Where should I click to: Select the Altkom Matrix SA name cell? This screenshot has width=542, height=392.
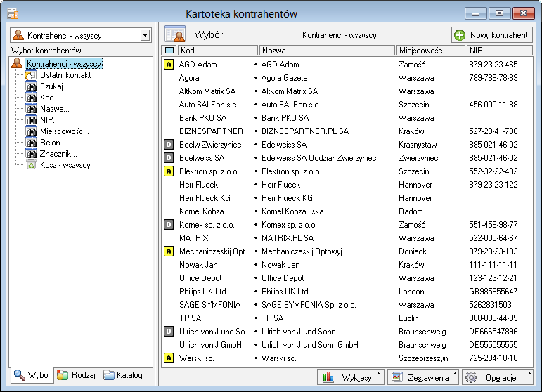click(290, 91)
